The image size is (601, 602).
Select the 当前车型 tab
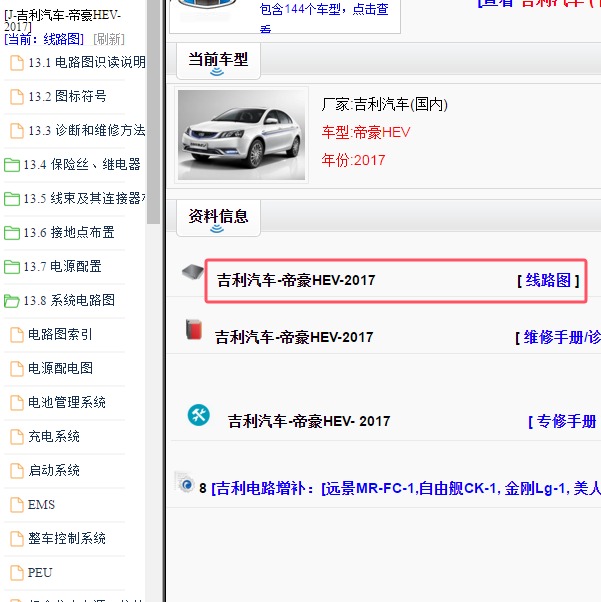tap(218, 61)
